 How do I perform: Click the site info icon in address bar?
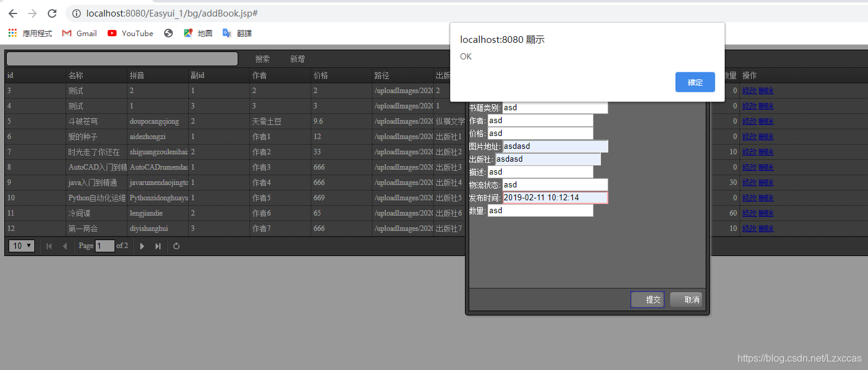pos(76,13)
